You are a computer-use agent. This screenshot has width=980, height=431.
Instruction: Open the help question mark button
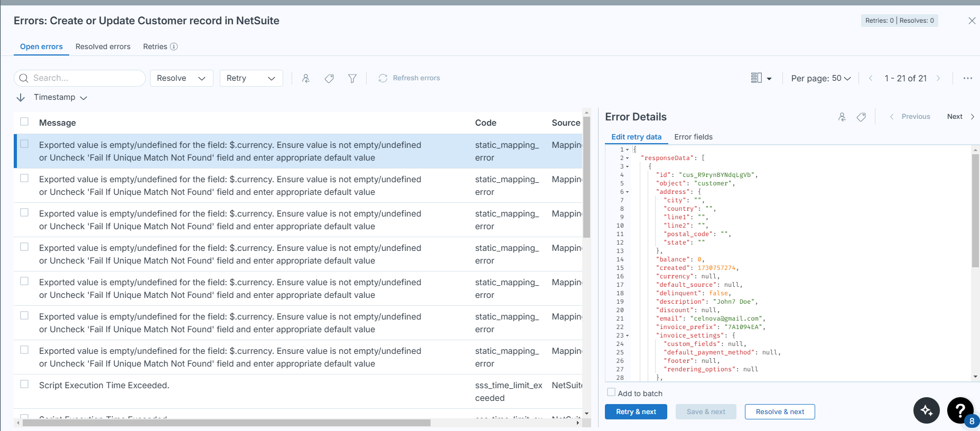[960, 410]
